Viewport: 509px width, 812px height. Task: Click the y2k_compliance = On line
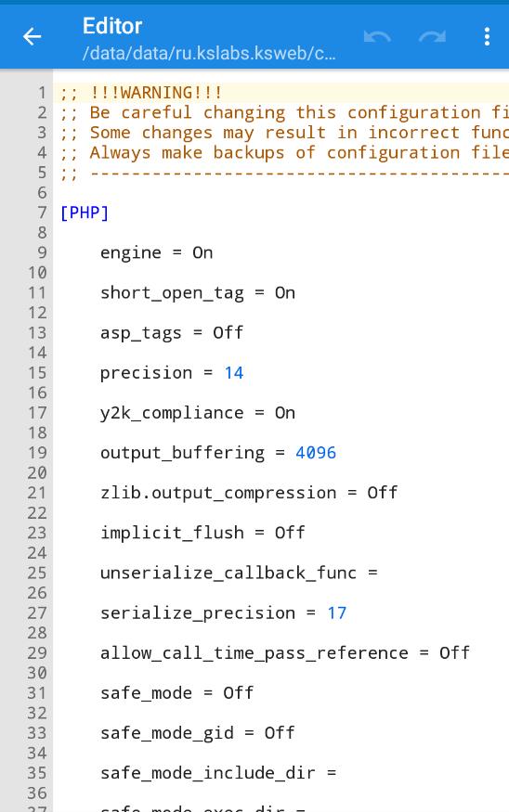pos(198,413)
